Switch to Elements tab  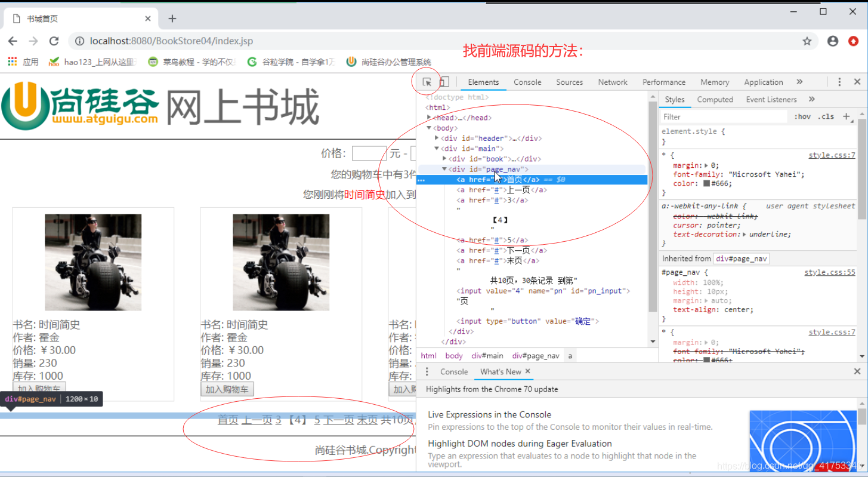tap(483, 82)
